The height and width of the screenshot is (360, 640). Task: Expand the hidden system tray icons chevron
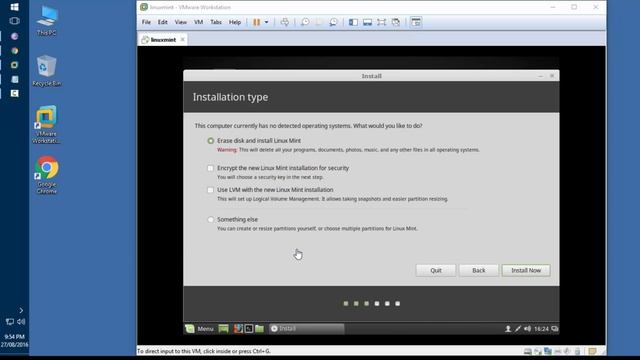[x=21, y=311]
